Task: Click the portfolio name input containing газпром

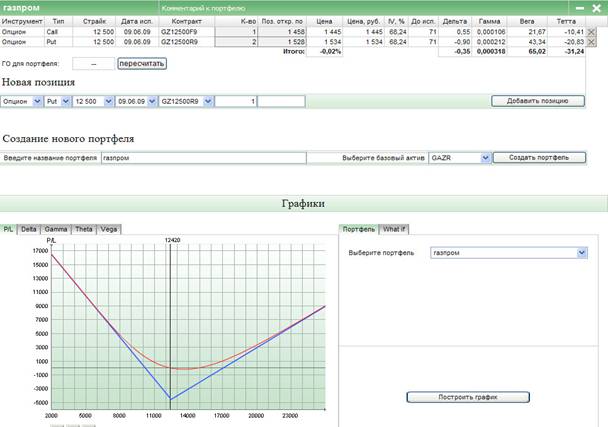Action: point(204,158)
